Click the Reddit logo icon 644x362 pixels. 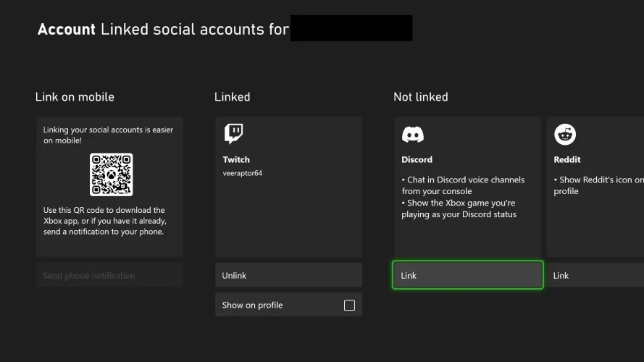point(565,135)
